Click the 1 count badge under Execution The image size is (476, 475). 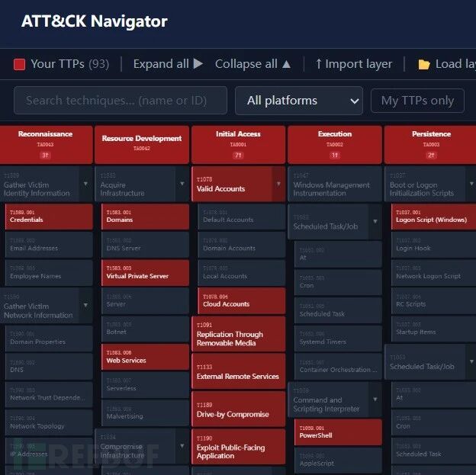point(335,156)
